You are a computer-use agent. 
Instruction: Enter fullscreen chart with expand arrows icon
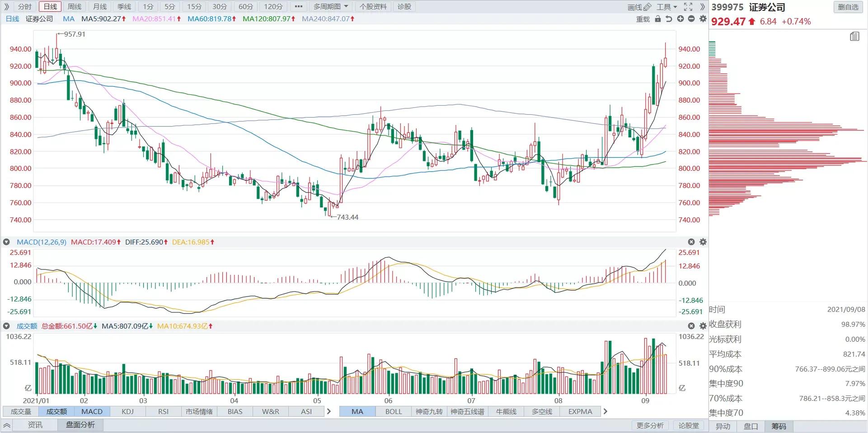[688, 7]
